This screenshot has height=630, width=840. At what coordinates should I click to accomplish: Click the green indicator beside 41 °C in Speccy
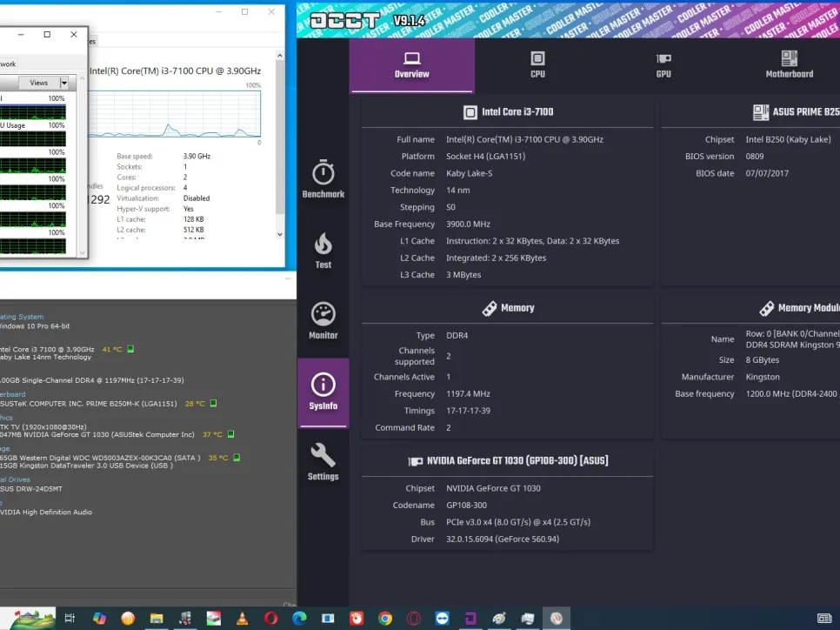click(130, 349)
